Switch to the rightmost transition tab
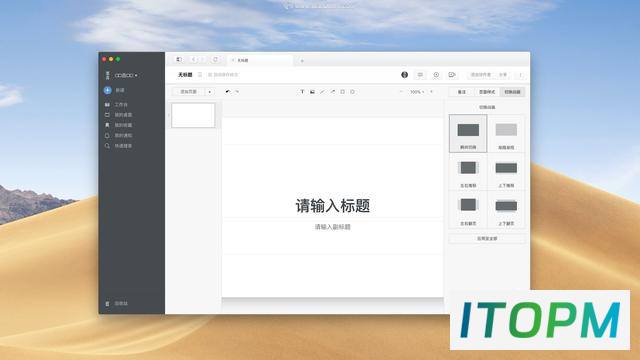Viewport: 640px width, 360px height. (512, 92)
